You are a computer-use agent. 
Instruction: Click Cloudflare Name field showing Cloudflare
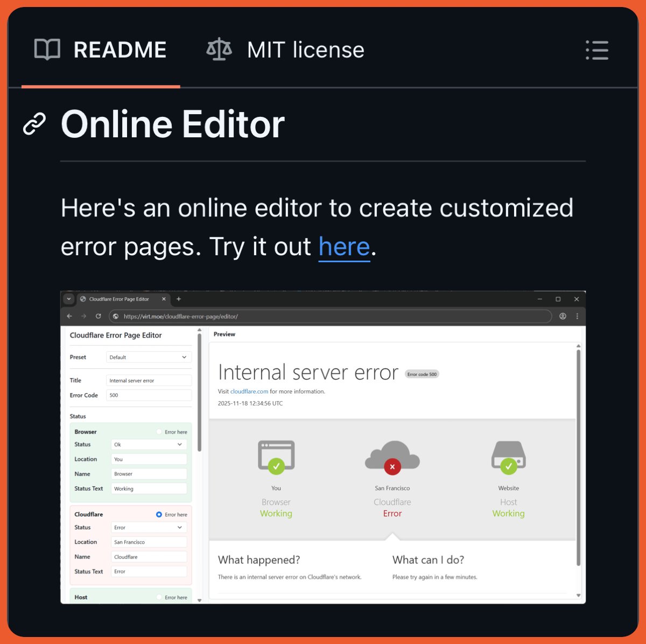149,557
